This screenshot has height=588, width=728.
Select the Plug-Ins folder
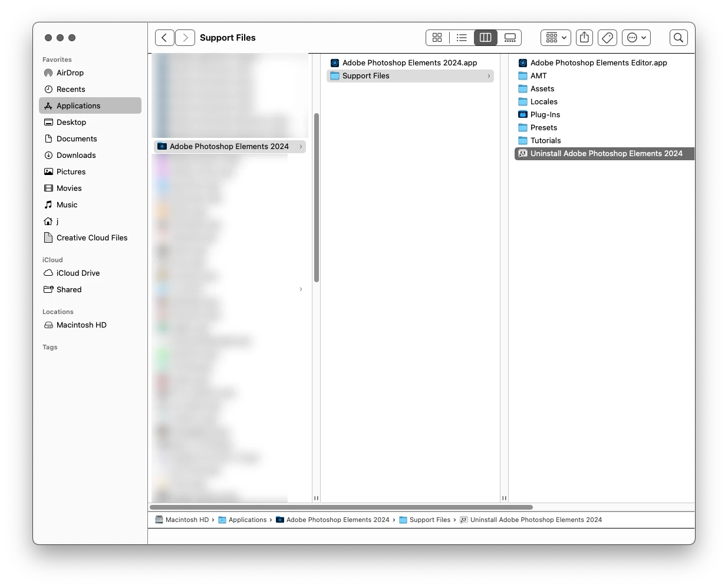coord(604,115)
